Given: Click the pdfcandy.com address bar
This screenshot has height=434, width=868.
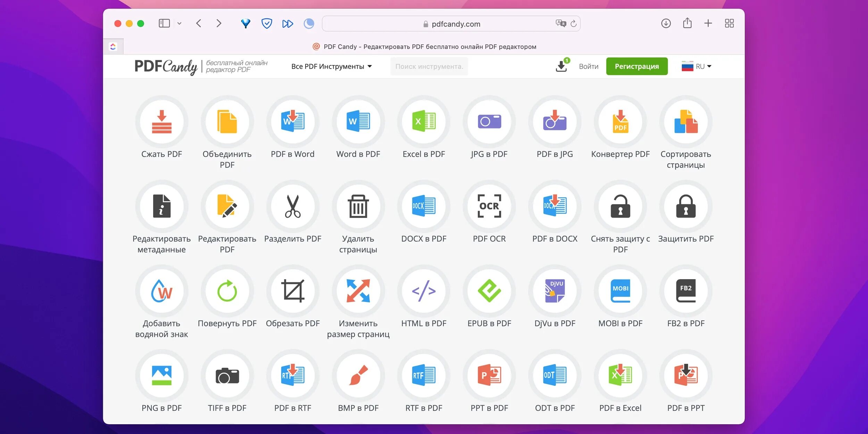Looking at the screenshot, I should click(x=451, y=24).
